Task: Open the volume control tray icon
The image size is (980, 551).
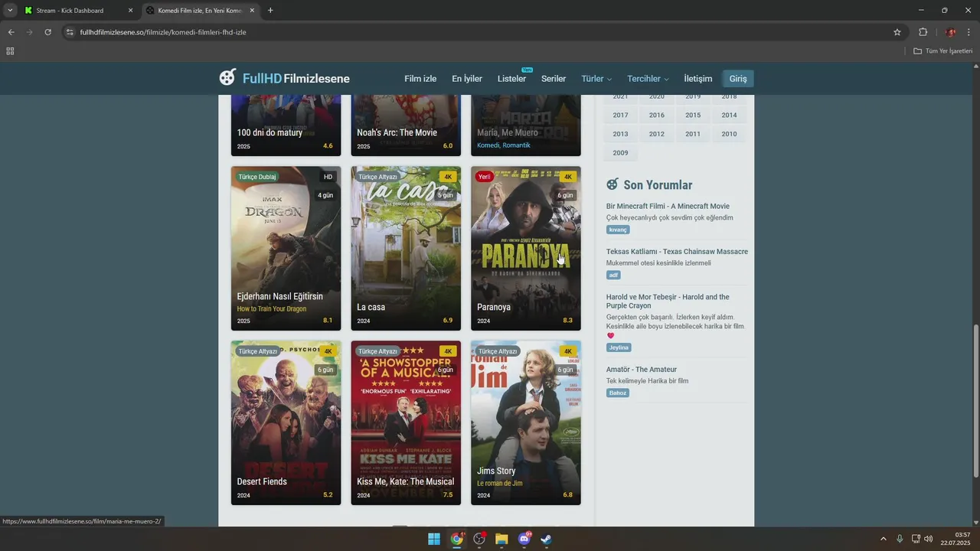Action: tap(929, 539)
